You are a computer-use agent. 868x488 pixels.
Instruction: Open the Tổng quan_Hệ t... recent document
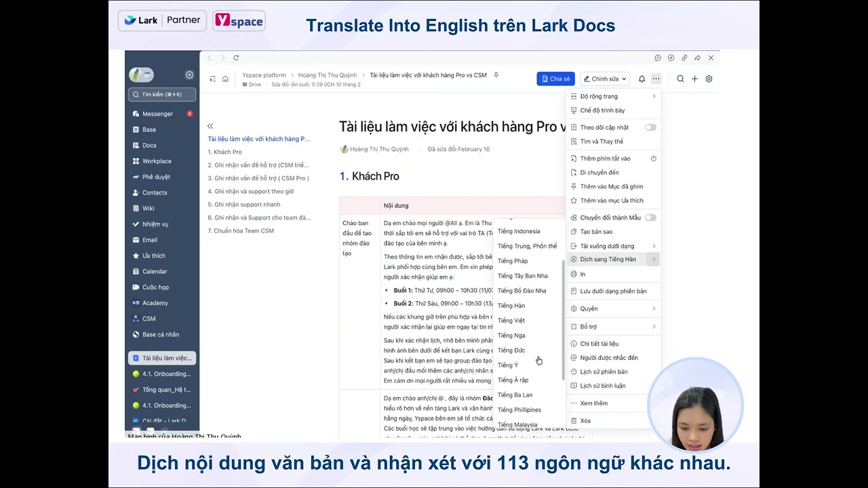pyautogui.click(x=162, y=390)
